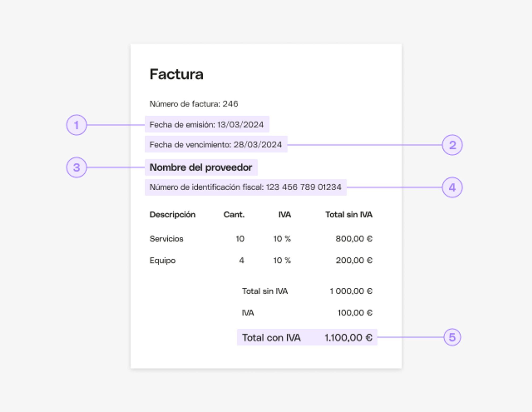This screenshot has width=532, height=412.
Task: Select the Fecha de vencimiento highlighted field
Action: 216,144
